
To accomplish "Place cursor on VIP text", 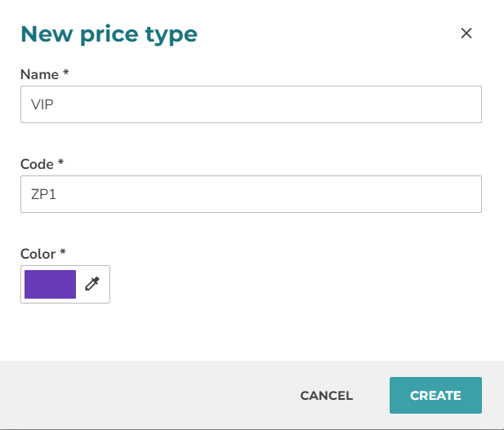I will pyautogui.click(x=42, y=104).
